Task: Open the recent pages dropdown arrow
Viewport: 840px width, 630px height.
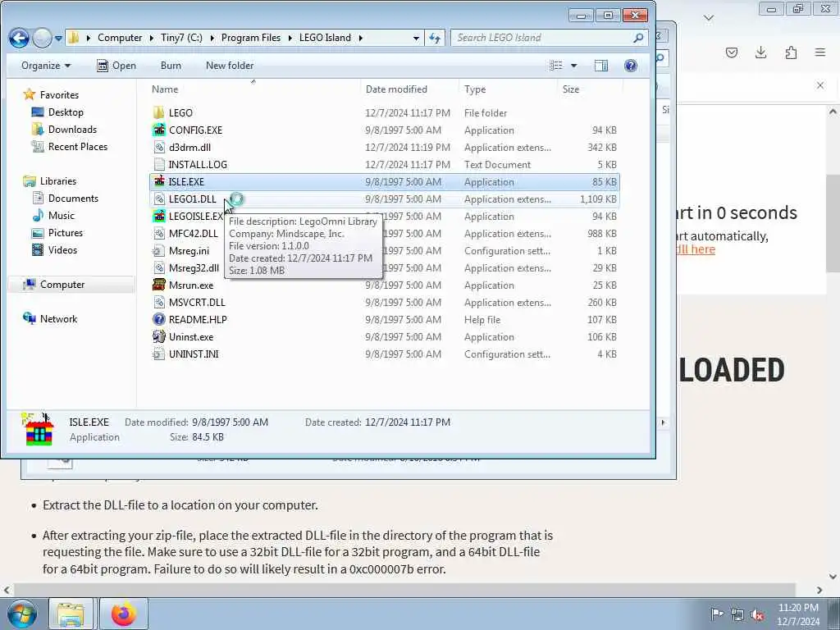Action: pos(58,39)
